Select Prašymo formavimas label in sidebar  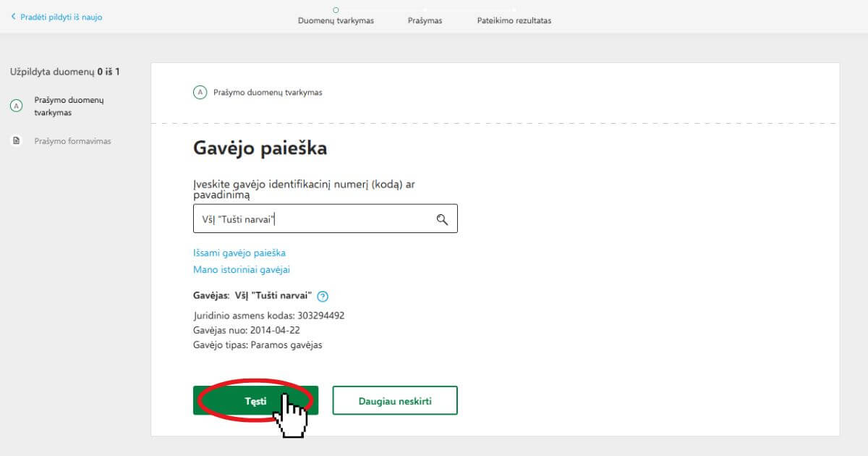[x=72, y=141]
